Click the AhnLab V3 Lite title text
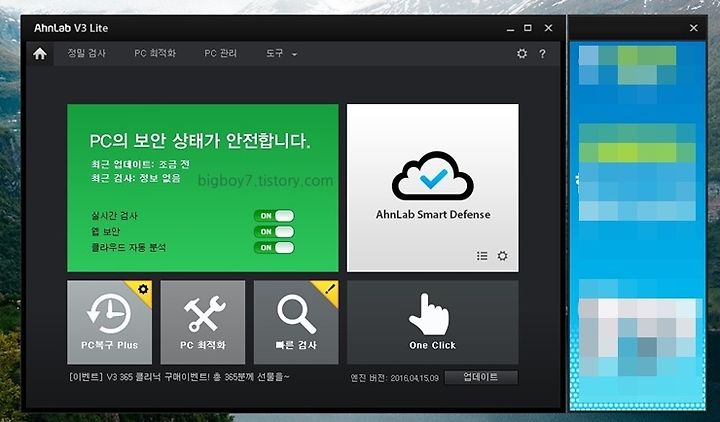The width and height of the screenshot is (720, 422). pyautogui.click(x=71, y=28)
